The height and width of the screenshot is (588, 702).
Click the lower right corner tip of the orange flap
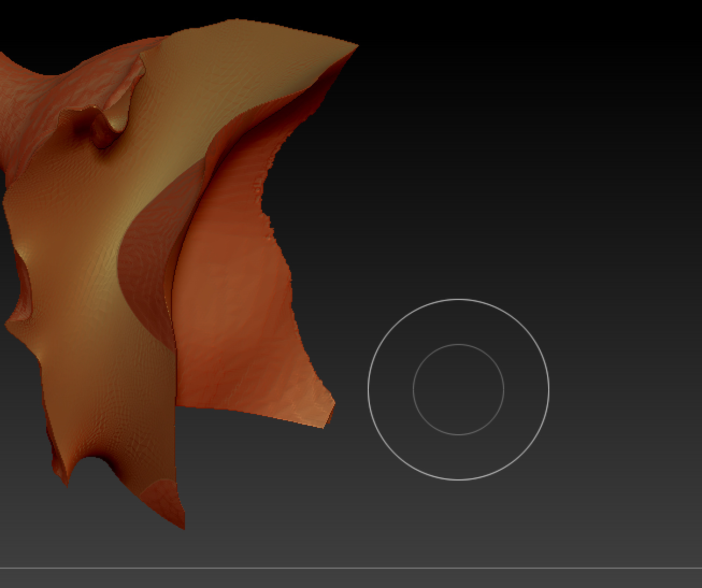(x=328, y=414)
